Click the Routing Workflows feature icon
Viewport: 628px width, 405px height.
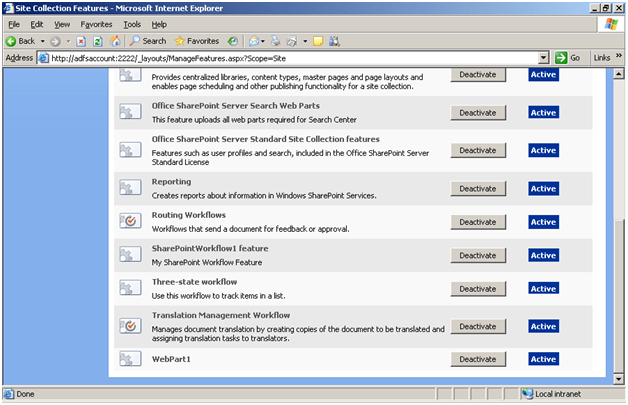click(130, 221)
